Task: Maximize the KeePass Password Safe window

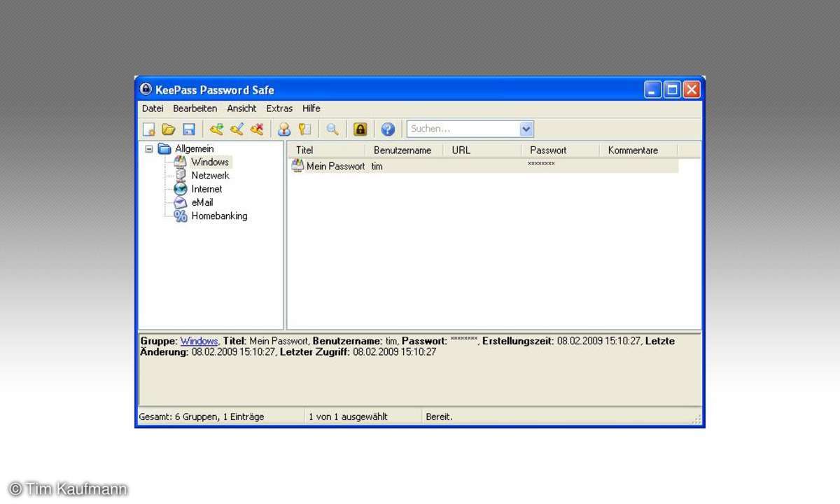Action: pos(672,90)
